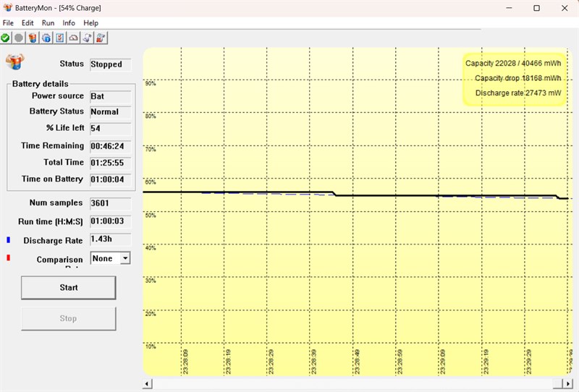Open the Help menu
The height and width of the screenshot is (392, 579).
[90, 23]
